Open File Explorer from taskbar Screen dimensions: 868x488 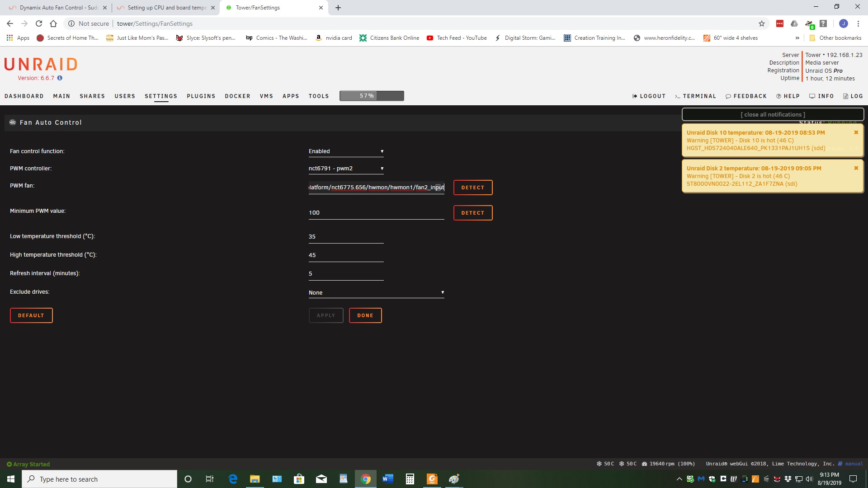tap(255, 479)
